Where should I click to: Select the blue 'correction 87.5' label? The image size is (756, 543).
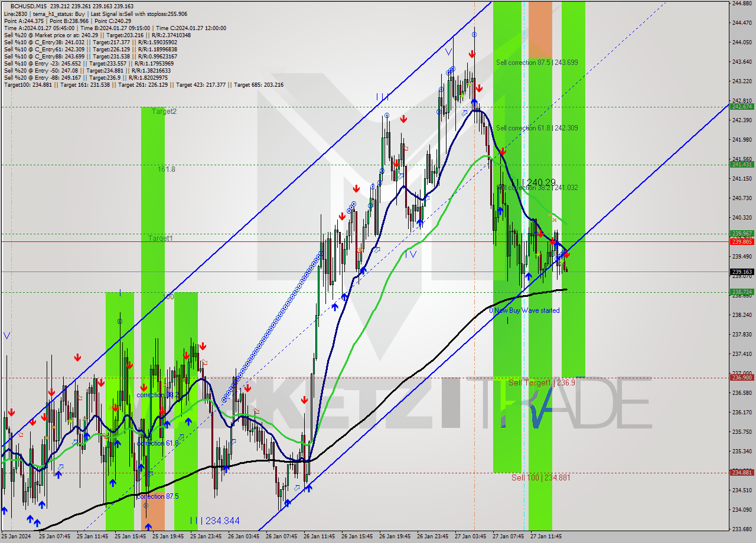[158, 496]
